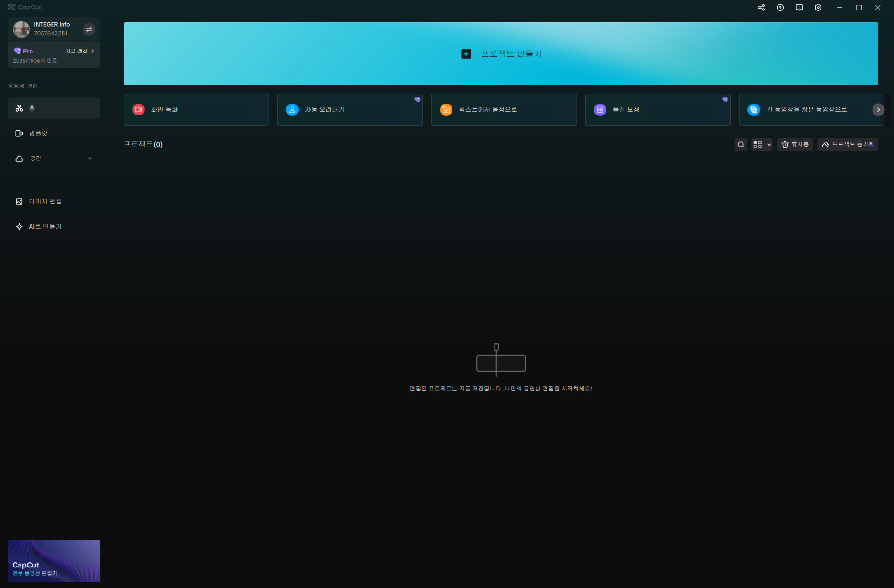The image size is (894, 588).
Task: Minimize the CapCut window
Action: pyautogui.click(x=840, y=8)
